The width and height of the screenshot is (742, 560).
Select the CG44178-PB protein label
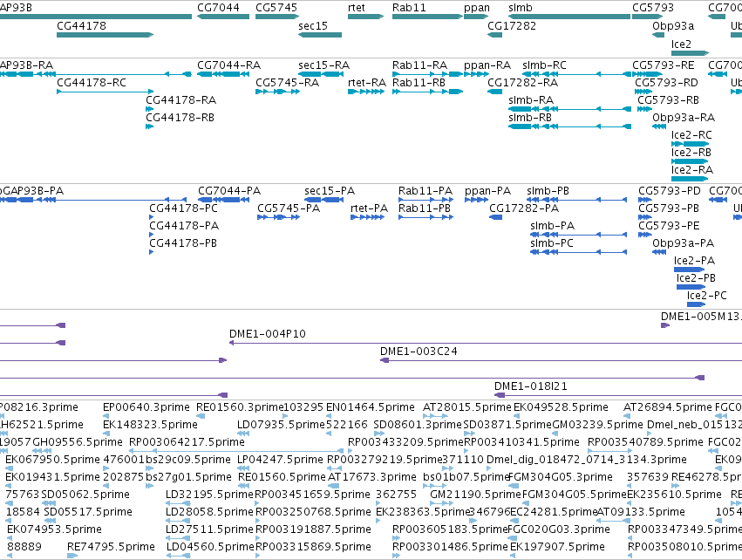click(x=182, y=243)
